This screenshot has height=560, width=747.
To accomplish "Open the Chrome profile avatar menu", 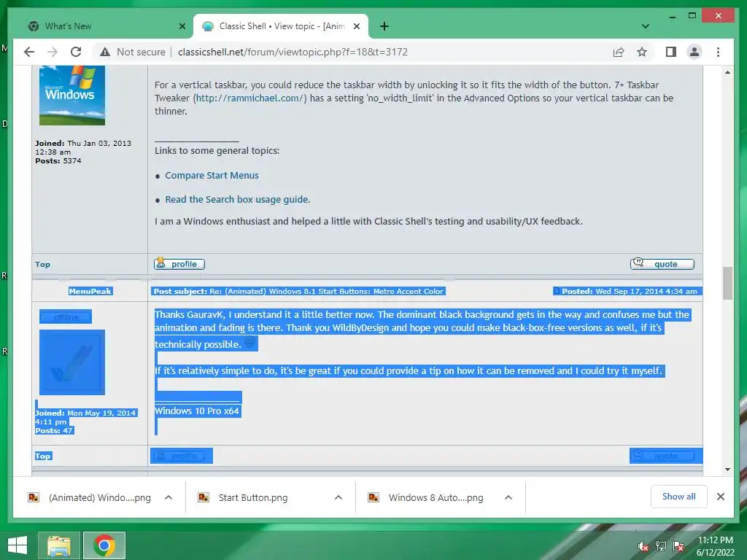I will (x=694, y=52).
